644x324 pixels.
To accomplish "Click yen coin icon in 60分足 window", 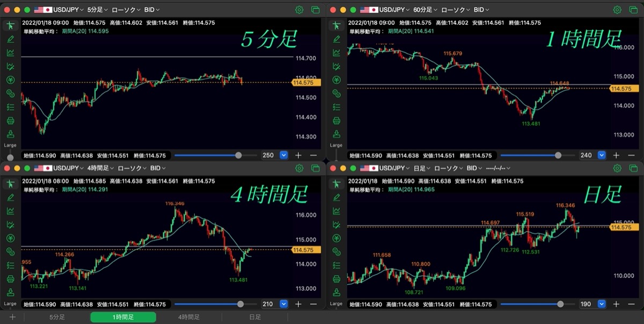I will click(336, 80).
